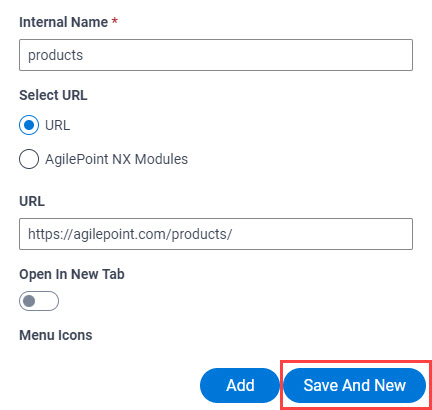Click the Open In New Tab label

click(x=72, y=274)
